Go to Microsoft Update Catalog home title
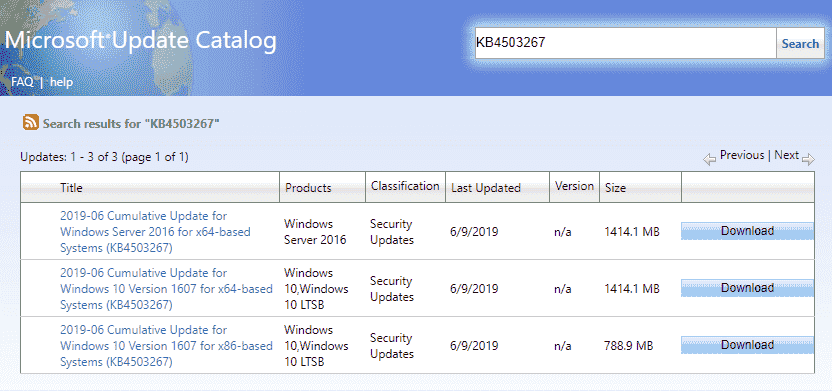This screenshot has width=832, height=391. point(141,41)
